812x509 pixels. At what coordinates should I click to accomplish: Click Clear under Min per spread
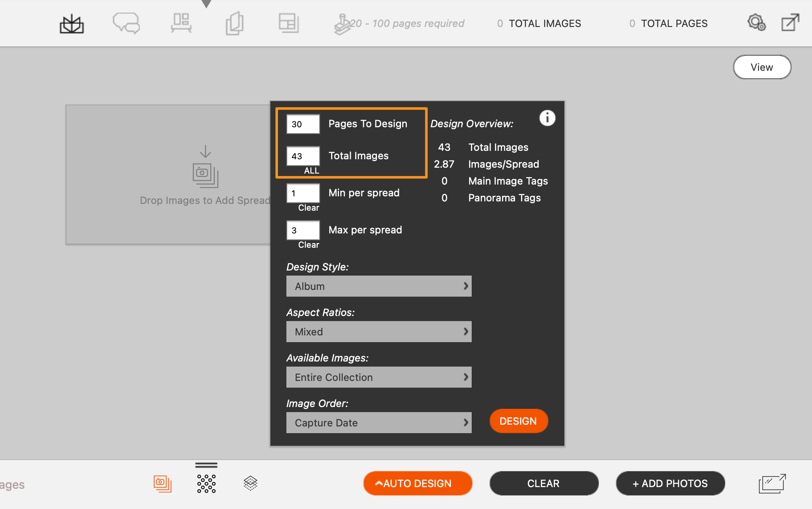(x=309, y=208)
